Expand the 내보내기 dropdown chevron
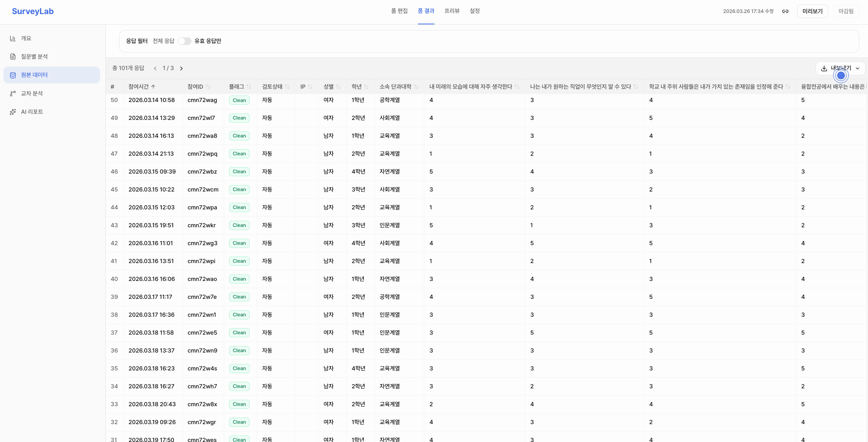The height and width of the screenshot is (442, 868). click(x=858, y=69)
